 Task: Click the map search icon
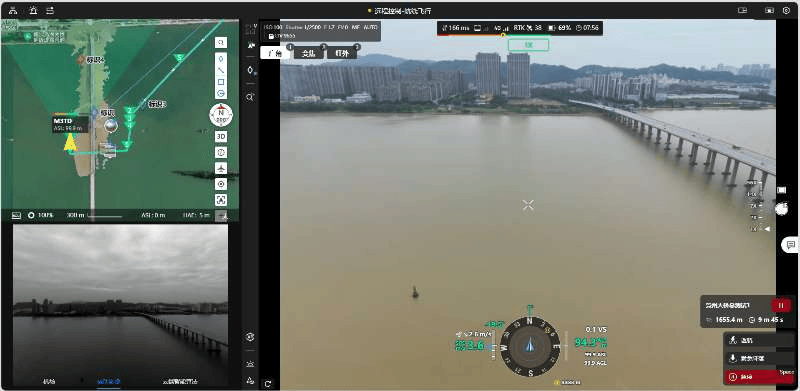221,42
